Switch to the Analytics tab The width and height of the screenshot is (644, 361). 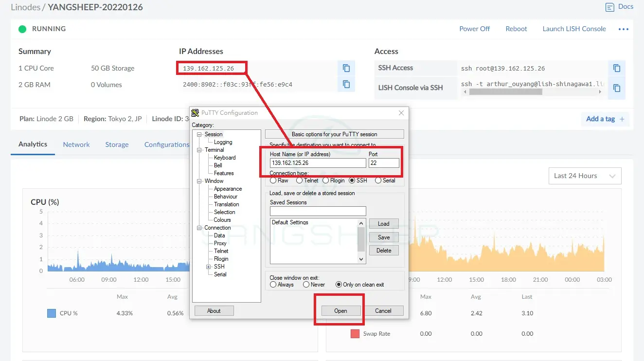point(33,144)
